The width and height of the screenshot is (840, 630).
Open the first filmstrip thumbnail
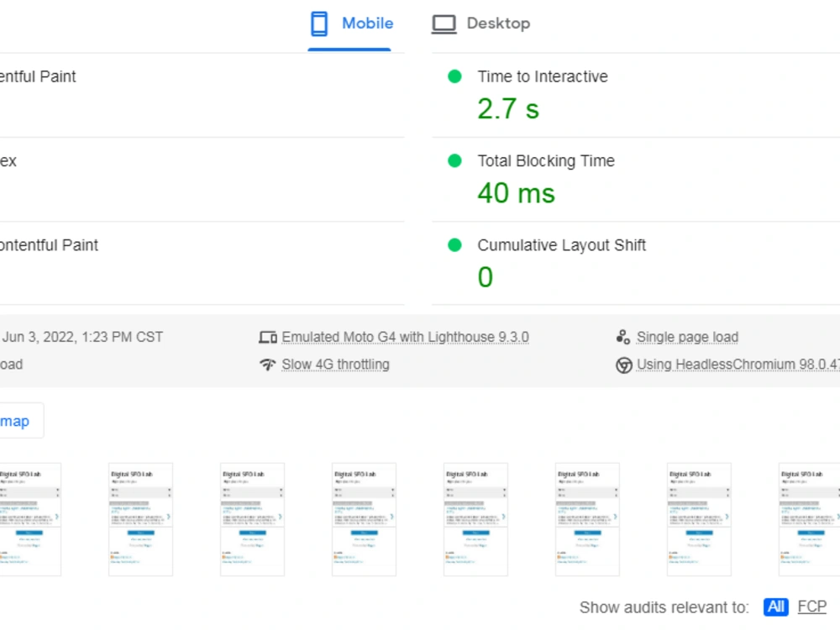30,520
